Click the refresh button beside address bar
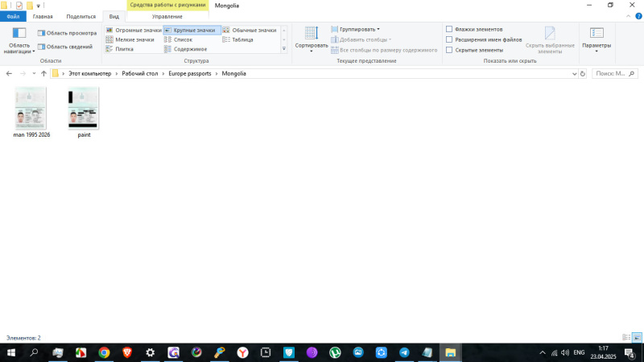644x362 pixels. tap(583, 73)
